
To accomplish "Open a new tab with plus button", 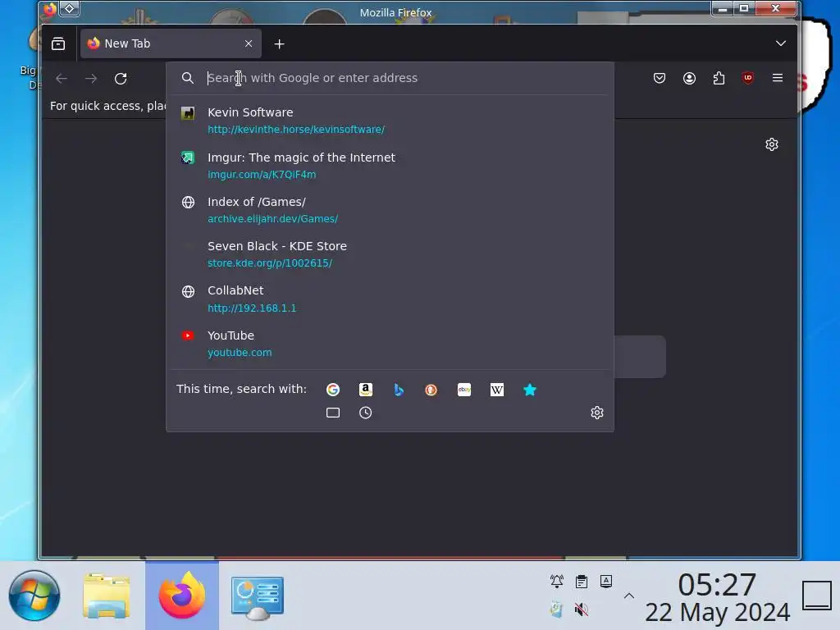I will coord(279,44).
